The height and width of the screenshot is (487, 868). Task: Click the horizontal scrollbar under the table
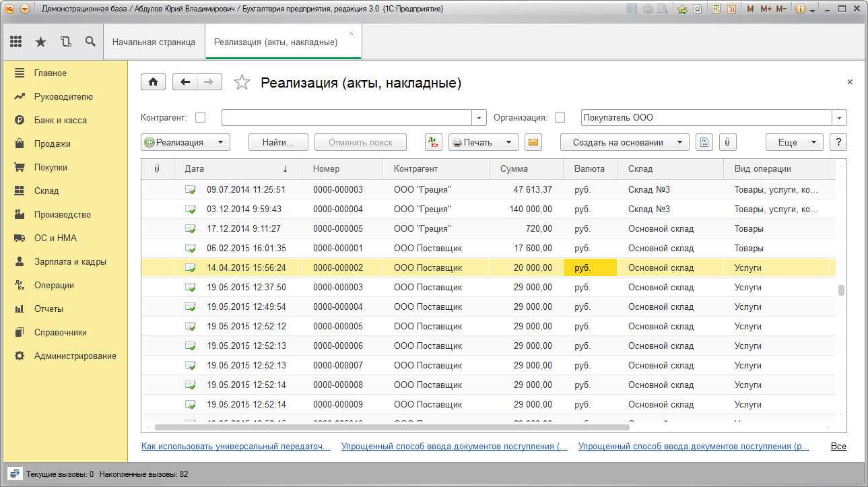click(x=391, y=427)
